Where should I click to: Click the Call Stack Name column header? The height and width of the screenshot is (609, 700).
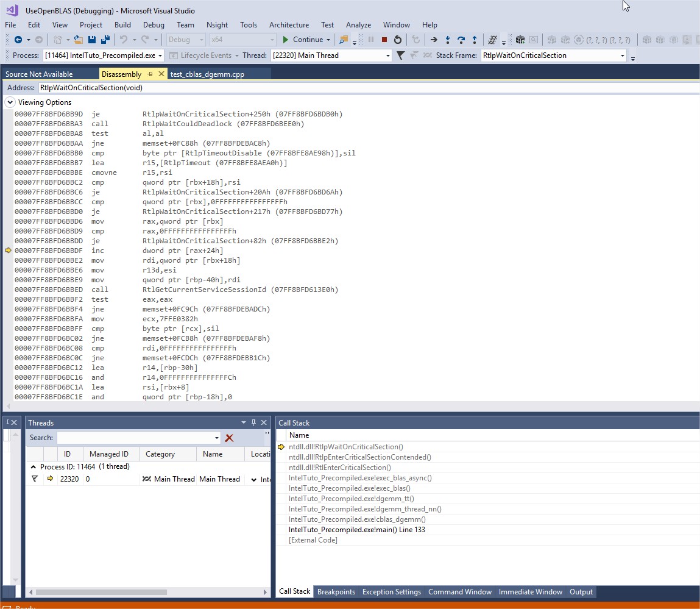tap(299, 436)
